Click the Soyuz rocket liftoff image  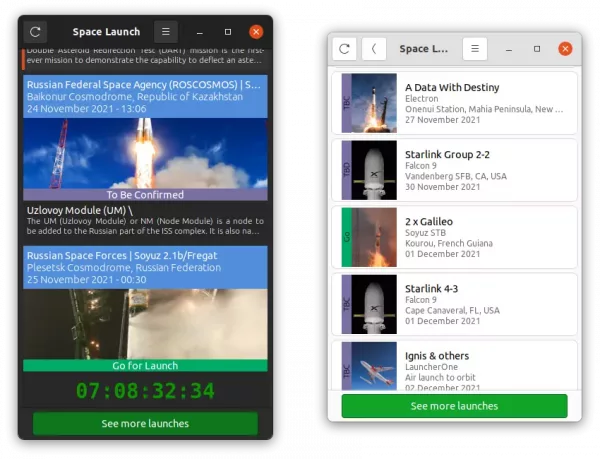[145, 153]
